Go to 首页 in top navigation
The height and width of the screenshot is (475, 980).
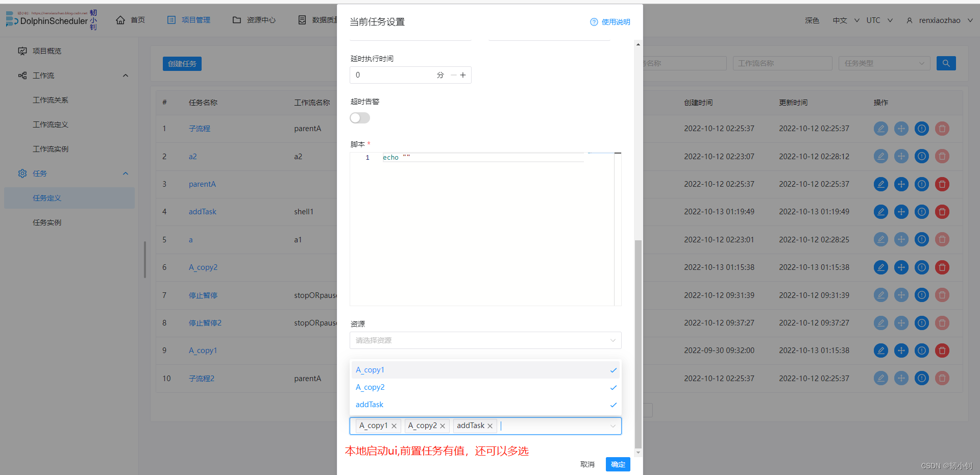[131, 20]
